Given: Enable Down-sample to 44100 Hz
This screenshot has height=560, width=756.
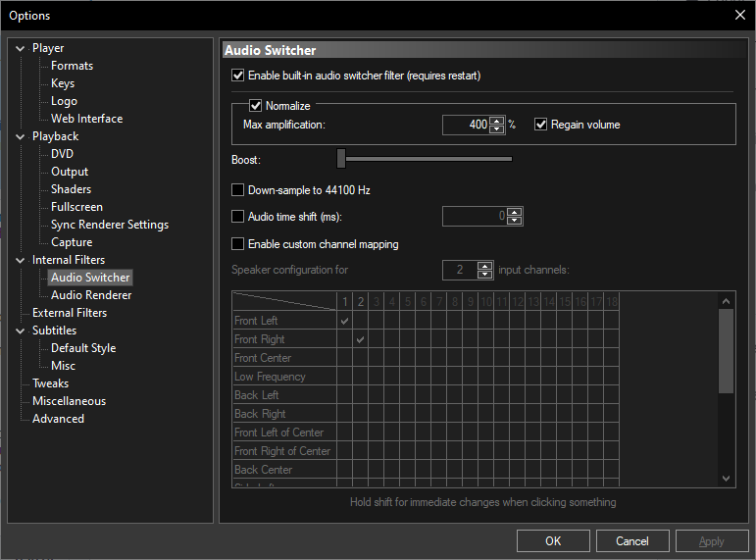Looking at the screenshot, I should 237,190.
